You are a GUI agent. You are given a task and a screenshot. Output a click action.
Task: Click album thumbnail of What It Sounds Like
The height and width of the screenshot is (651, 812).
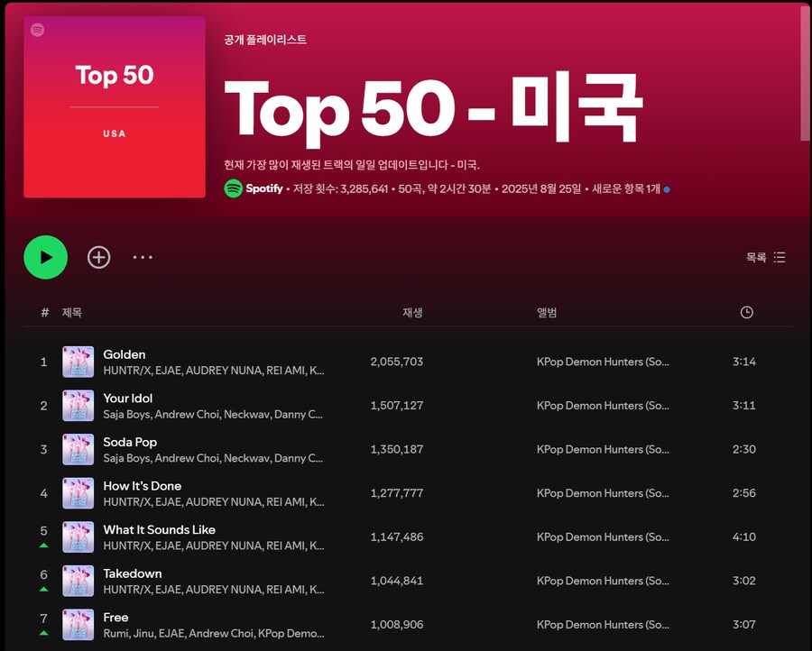pyautogui.click(x=78, y=537)
